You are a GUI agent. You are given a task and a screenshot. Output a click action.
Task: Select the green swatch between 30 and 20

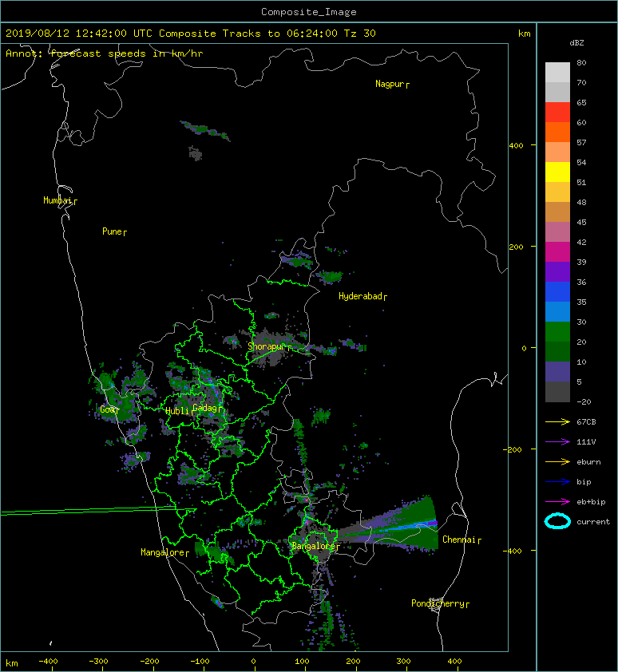[557, 332]
